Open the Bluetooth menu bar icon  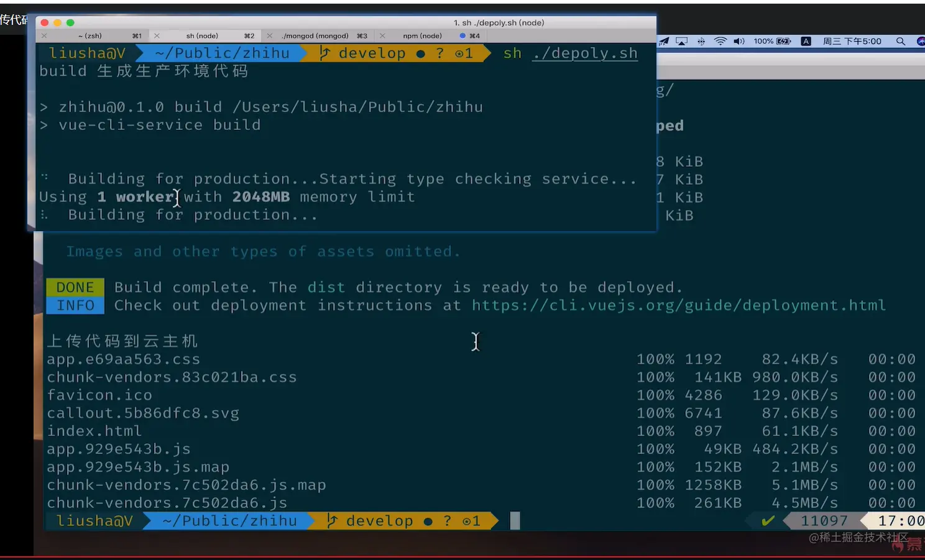pos(701,41)
